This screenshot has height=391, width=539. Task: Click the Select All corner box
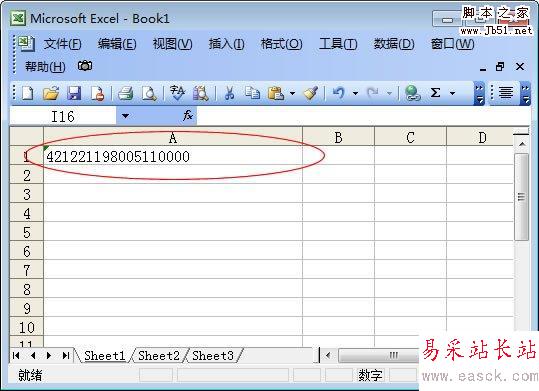click(27, 137)
